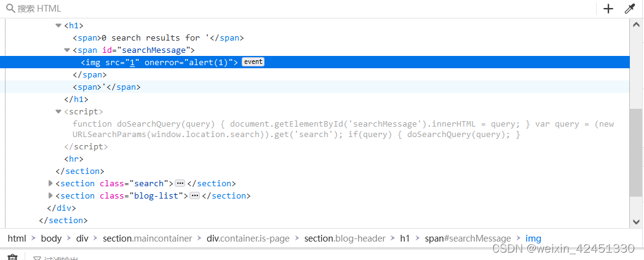
Task: Click scrollbar down arrow
Action: [636, 222]
